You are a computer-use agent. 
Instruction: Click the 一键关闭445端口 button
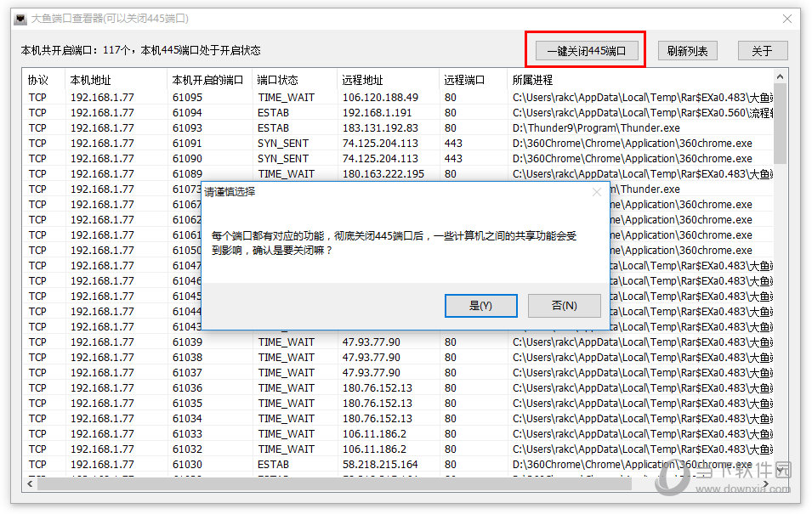point(586,51)
